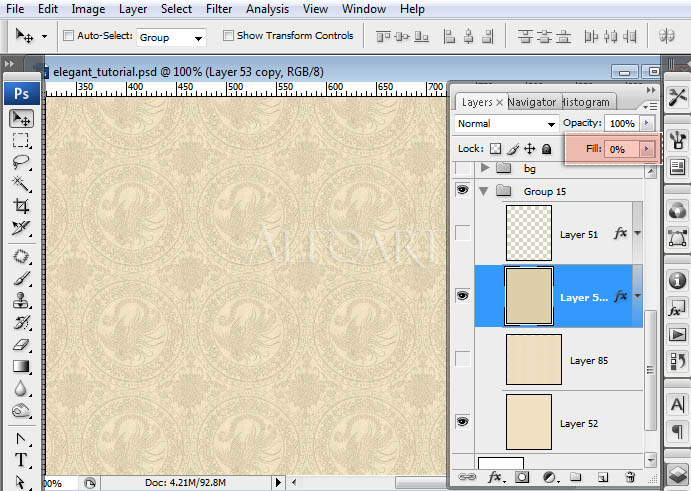Click the Opacity value field
The image size is (691, 491).
pyautogui.click(x=620, y=123)
